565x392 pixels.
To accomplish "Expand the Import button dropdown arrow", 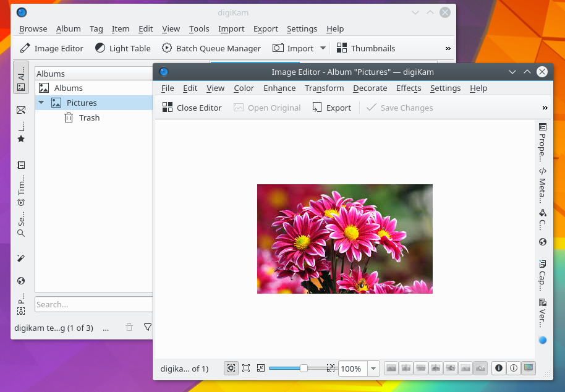I will point(323,48).
